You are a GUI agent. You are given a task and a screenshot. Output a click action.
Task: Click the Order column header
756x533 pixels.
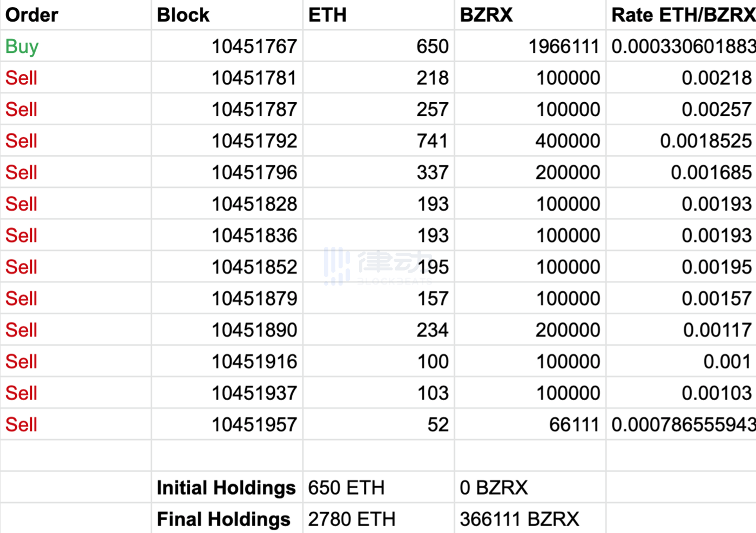click(32, 15)
